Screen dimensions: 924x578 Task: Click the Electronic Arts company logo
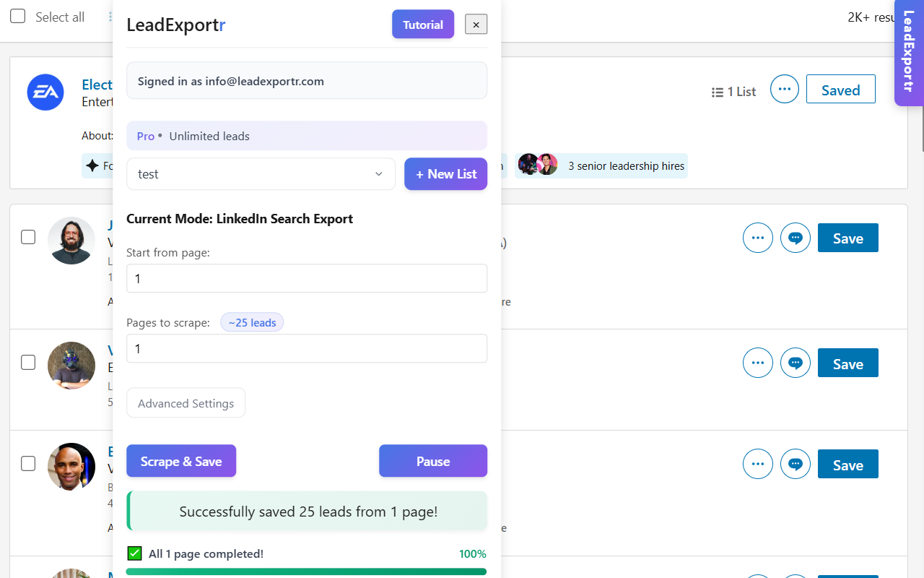click(x=45, y=92)
